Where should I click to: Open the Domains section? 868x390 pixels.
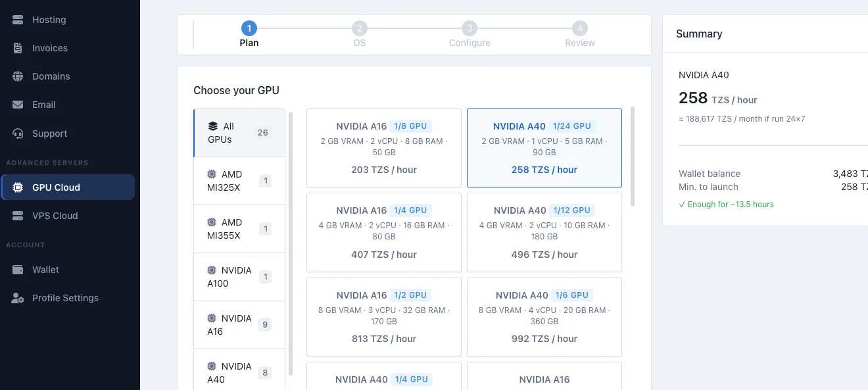68,76
